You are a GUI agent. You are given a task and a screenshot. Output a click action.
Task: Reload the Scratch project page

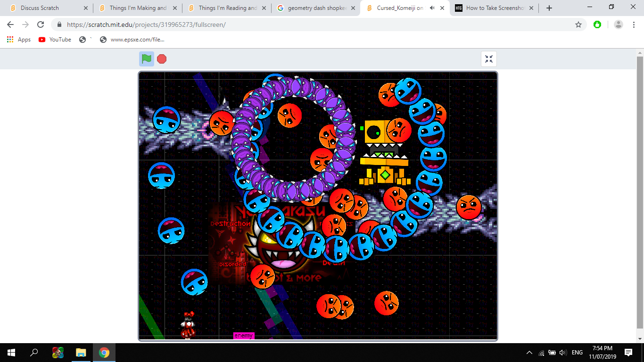coord(41,25)
